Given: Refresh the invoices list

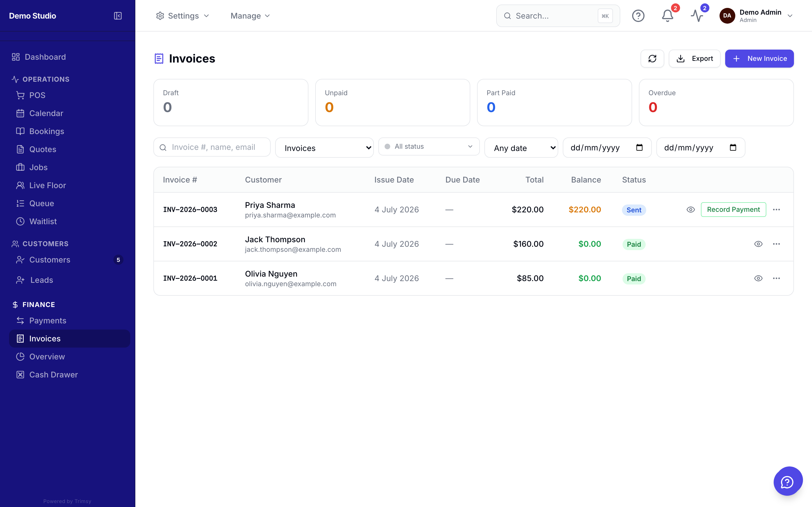Looking at the screenshot, I should [x=652, y=59].
